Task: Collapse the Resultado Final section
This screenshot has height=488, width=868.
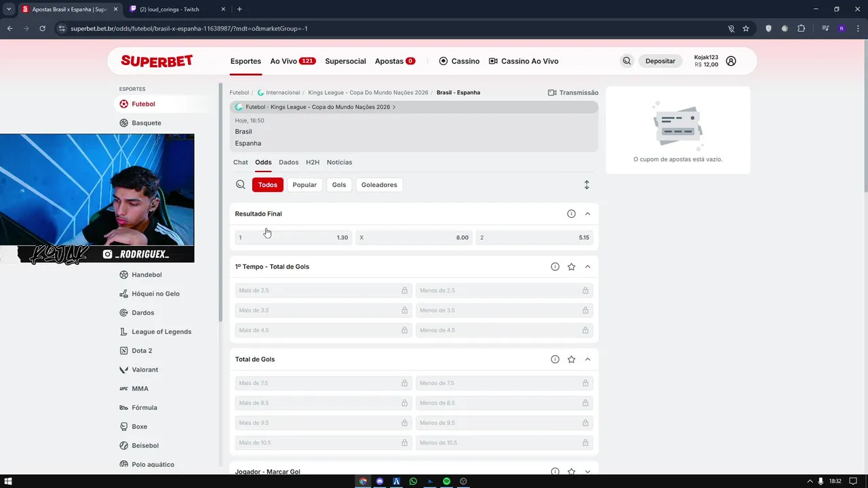Action: tap(587, 213)
